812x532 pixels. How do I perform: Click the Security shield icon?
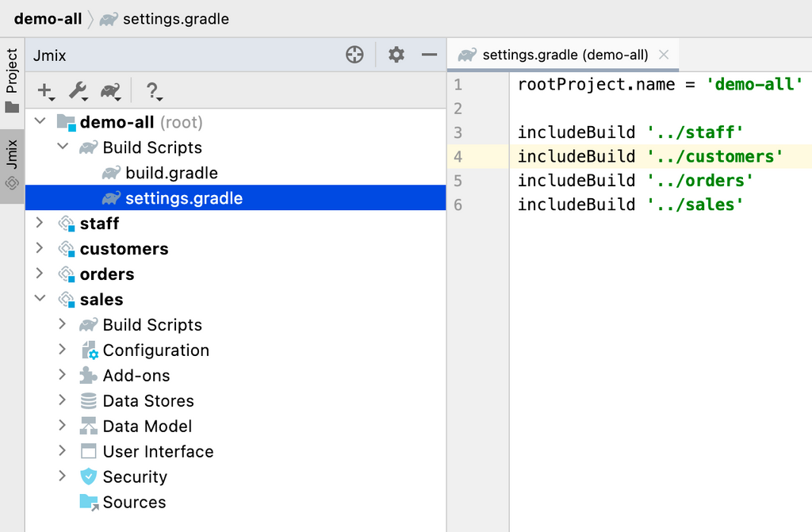click(89, 477)
